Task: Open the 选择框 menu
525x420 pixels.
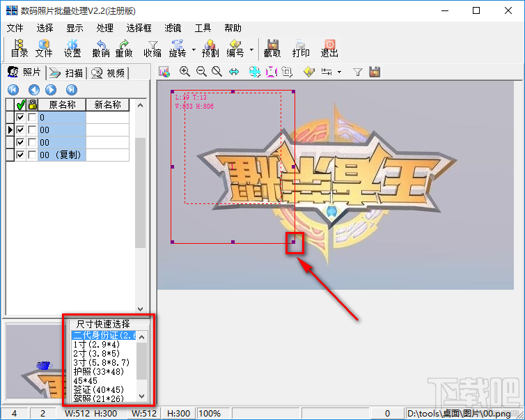Action: coord(139,28)
